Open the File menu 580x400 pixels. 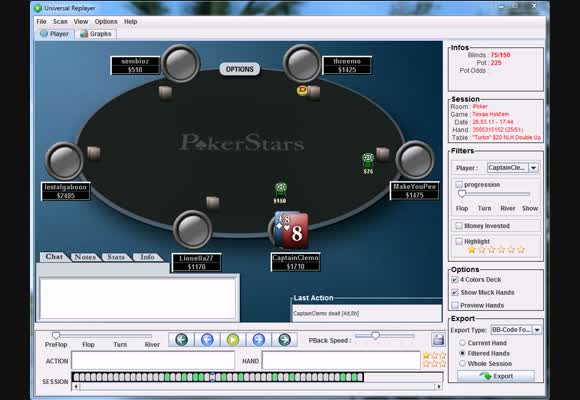point(41,21)
